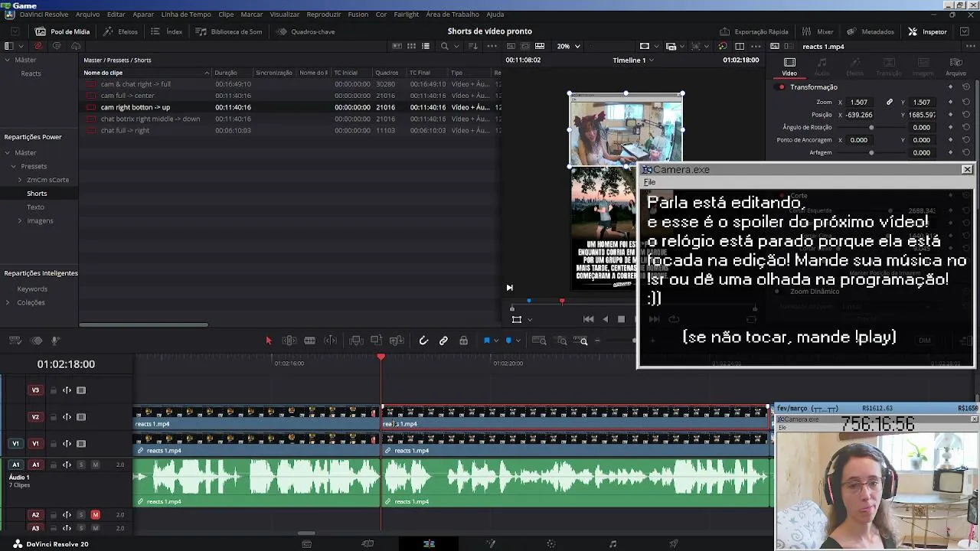Click Exportação Rápida button
Screen dimensions: 980x551
click(x=753, y=31)
